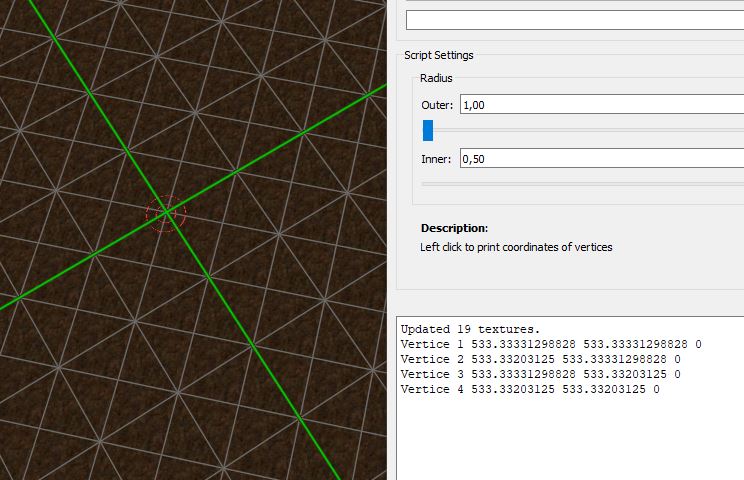Click the red brush circle in the viewport
Image resolution: width=744 pixels, height=480 pixels.
[166, 213]
